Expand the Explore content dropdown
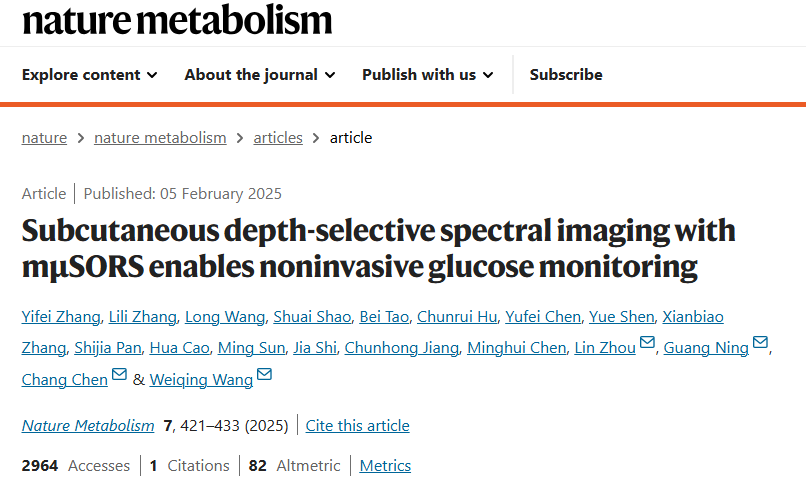 tap(89, 75)
